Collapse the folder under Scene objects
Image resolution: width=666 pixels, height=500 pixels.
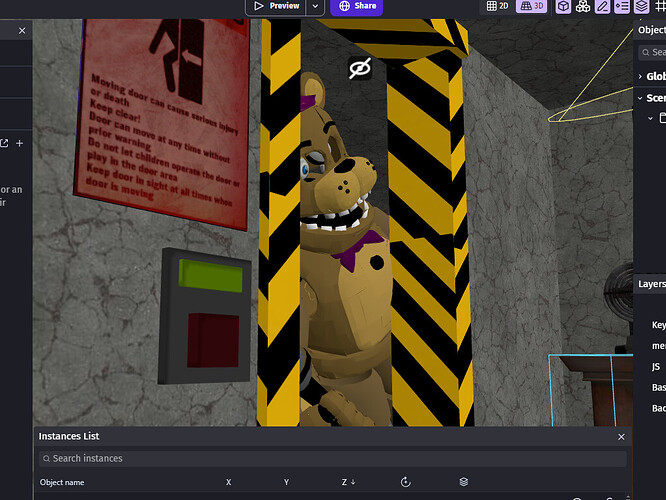click(x=650, y=118)
